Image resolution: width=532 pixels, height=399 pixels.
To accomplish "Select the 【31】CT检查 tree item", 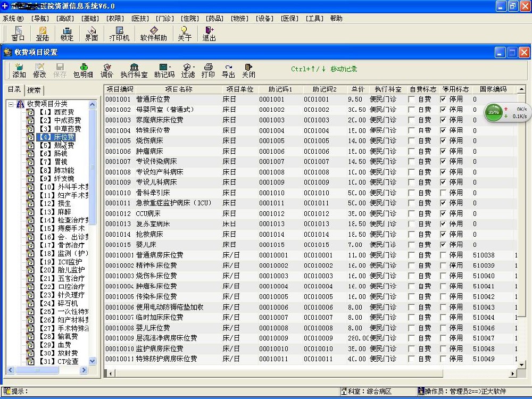I will pos(57,362).
